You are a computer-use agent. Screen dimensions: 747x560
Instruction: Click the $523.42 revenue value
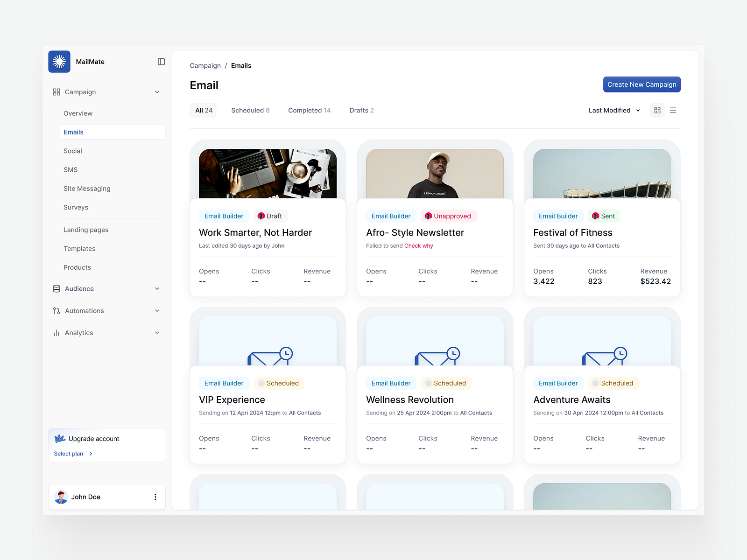pyautogui.click(x=655, y=281)
